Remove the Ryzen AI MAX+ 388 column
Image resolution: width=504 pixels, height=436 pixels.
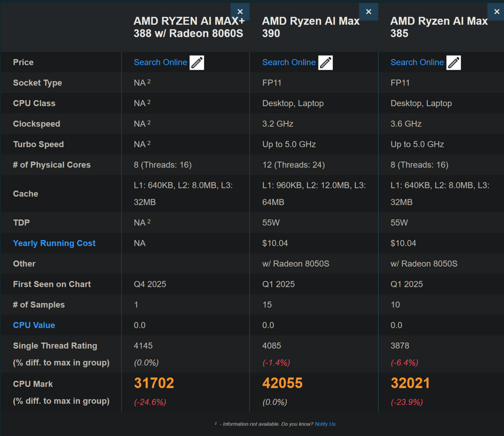click(240, 12)
